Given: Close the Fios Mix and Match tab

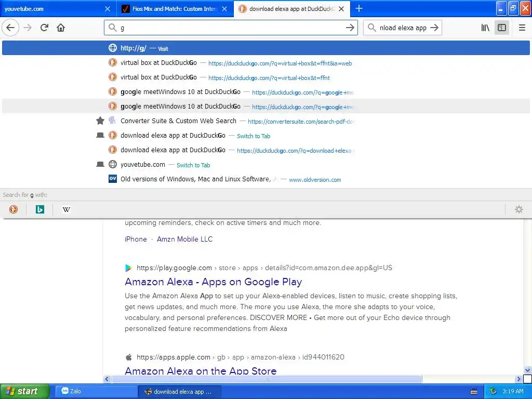Looking at the screenshot, I should (224, 9).
